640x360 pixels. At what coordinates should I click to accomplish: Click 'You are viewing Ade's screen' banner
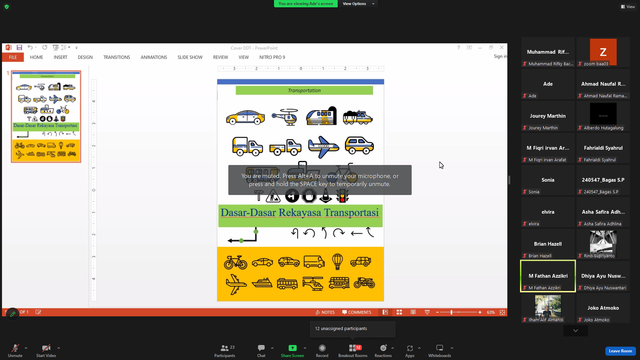[306, 4]
